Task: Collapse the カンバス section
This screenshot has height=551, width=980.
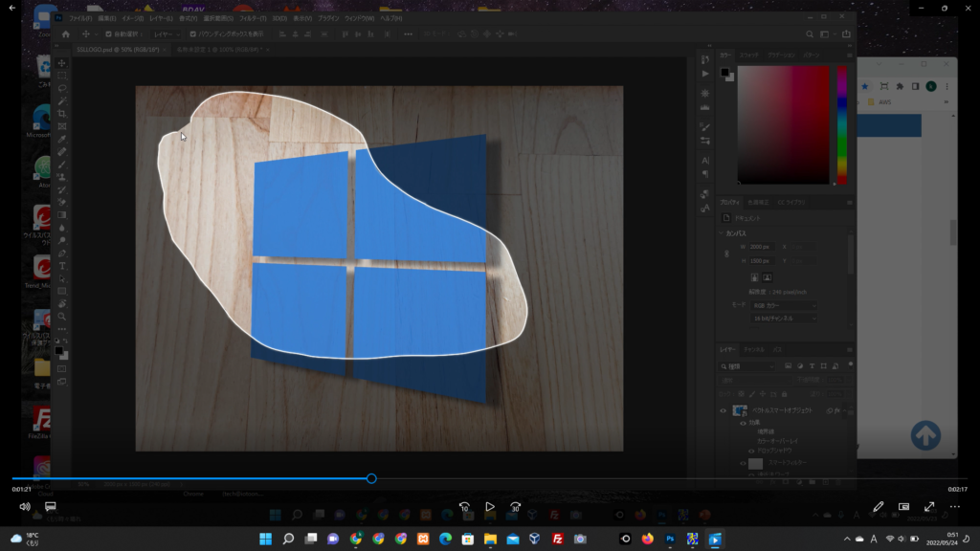Action: [x=722, y=233]
